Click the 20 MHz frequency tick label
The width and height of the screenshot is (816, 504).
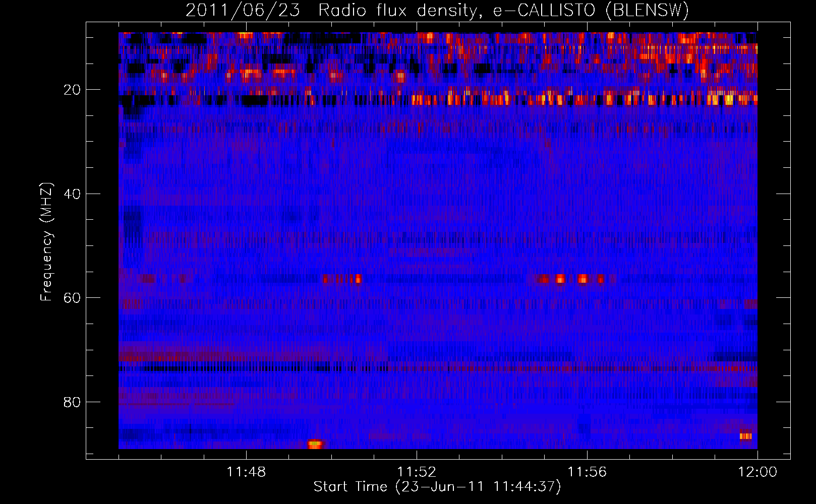coord(72,90)
